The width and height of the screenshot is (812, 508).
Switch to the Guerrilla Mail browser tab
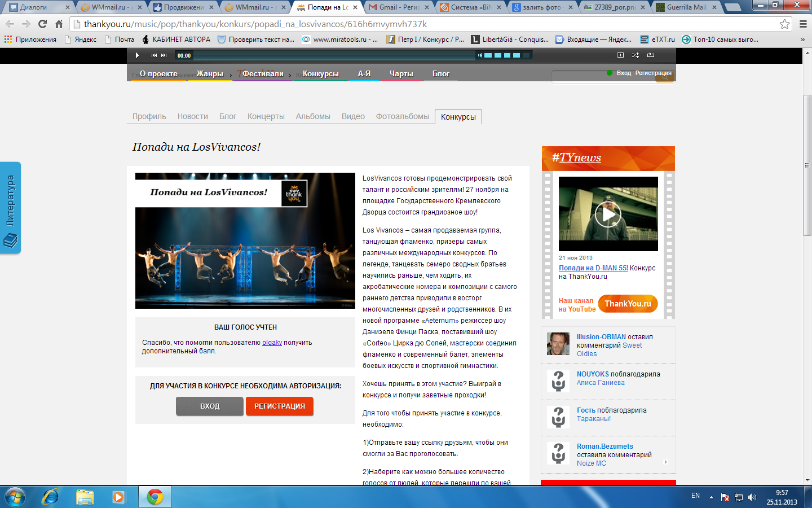(x=686, y=7)
